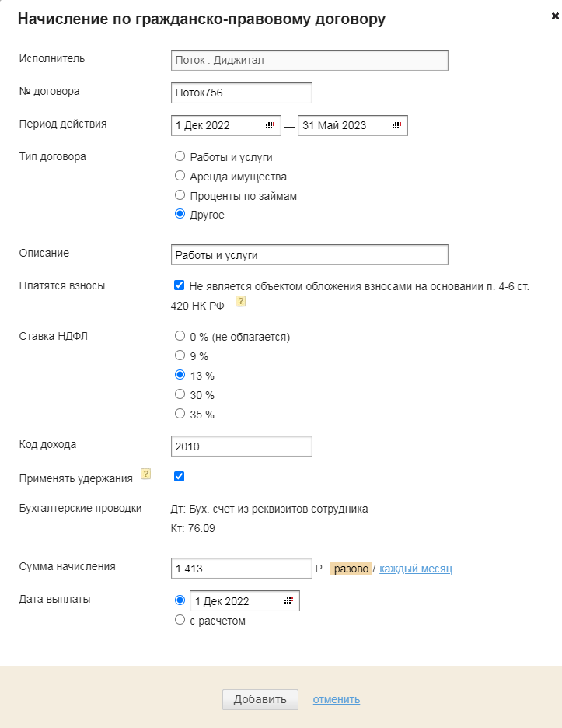Set НДФЛ rate to 30 %
This screenshot has height=728, width=562.
[180, 394]
